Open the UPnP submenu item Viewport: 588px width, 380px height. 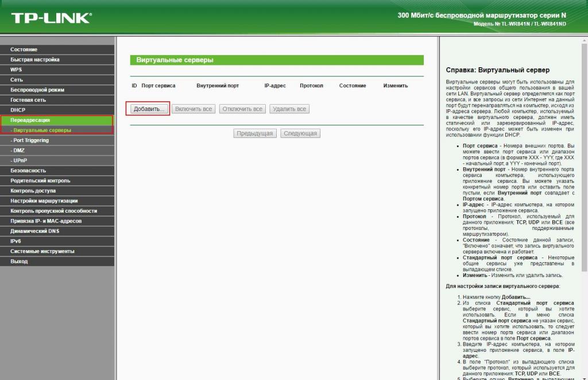pyautogui.click(x=57, y=161)
